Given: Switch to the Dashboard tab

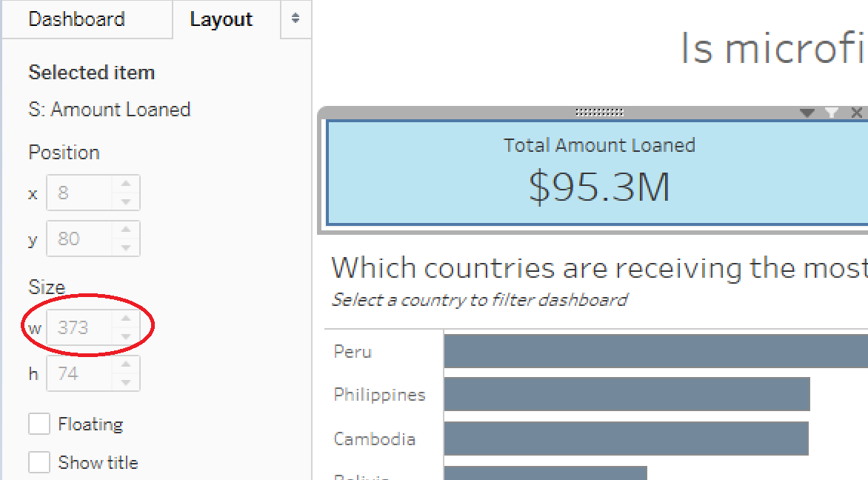Looking at the screenshot, I should pos(77,19).
